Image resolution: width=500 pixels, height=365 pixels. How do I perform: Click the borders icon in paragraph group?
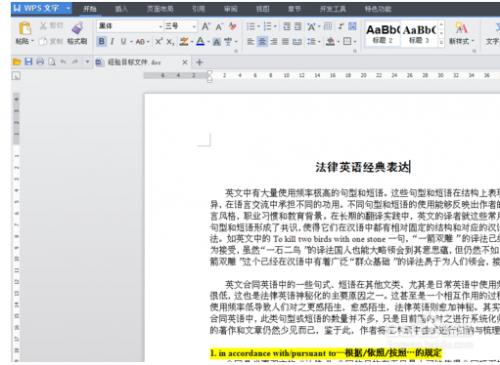347,41
